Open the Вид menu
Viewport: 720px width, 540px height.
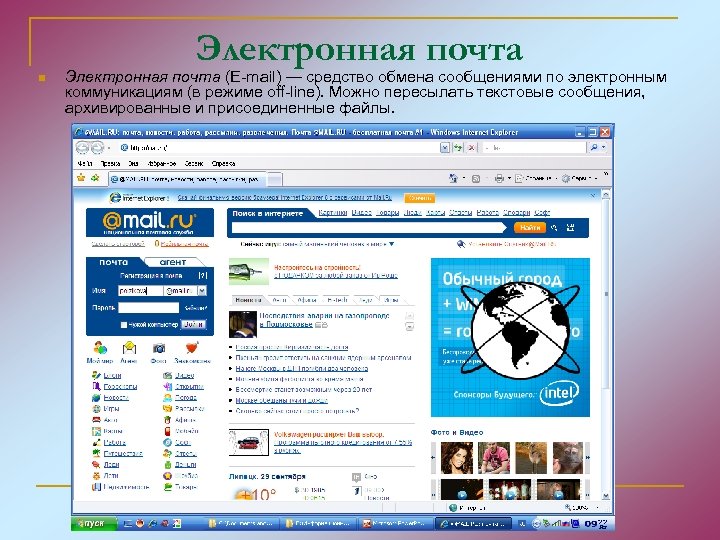[133, 163]
